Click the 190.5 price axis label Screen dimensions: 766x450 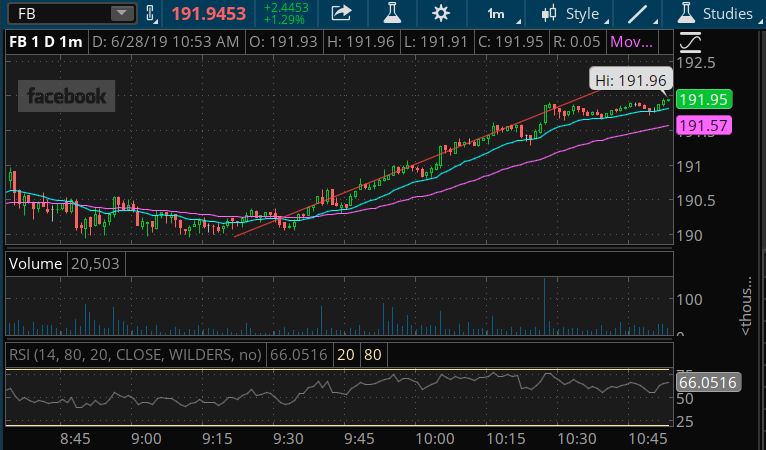pyautogui.click(x=696, y=201)
